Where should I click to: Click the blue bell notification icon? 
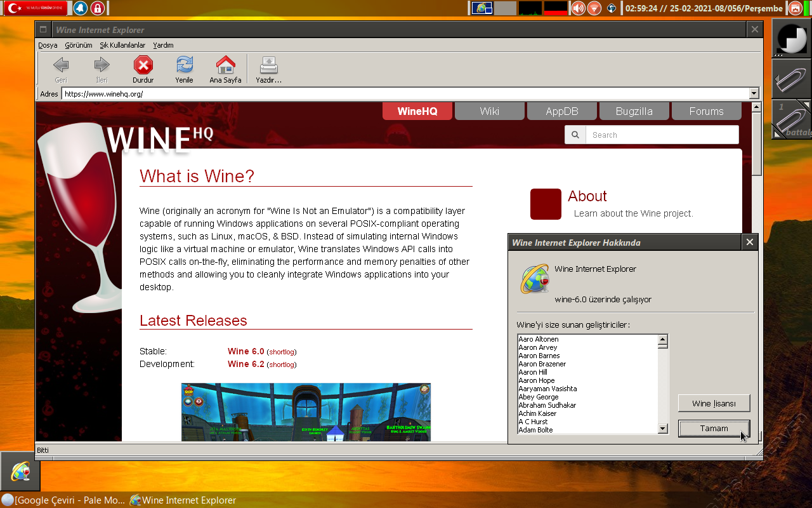[81, 8]
